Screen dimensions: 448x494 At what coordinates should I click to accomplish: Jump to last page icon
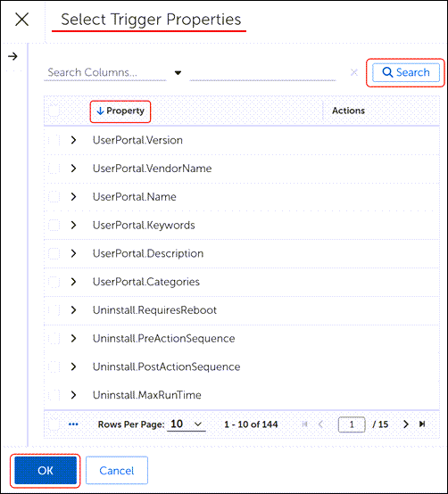(422, 424)
